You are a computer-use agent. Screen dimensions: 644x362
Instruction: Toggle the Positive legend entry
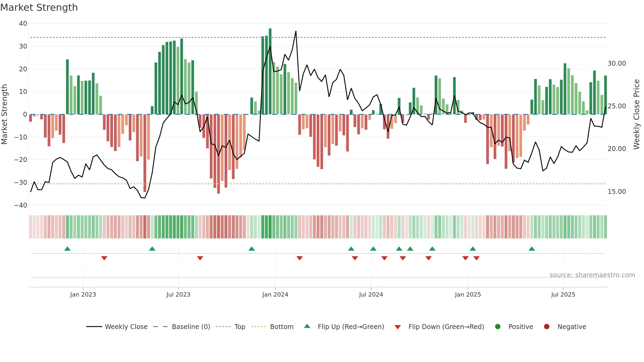[x=514, y=327]
